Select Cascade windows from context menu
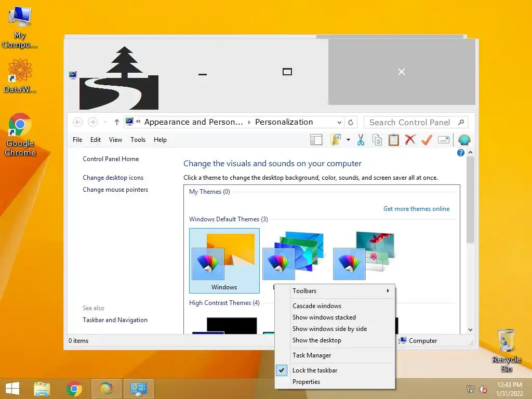Viewport: 532px width, 399px height. tap(335, 305)
